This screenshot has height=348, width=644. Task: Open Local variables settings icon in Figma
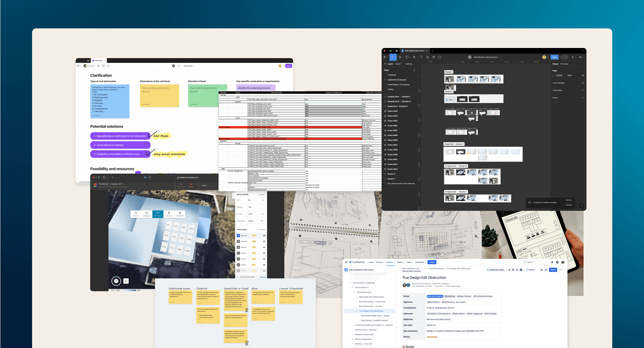coord(583,83)
